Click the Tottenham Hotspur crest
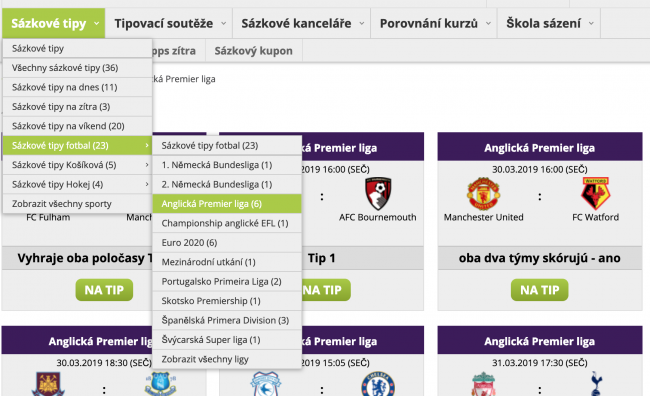The height and width of the screenshot is (396, 650). (596, 384)
